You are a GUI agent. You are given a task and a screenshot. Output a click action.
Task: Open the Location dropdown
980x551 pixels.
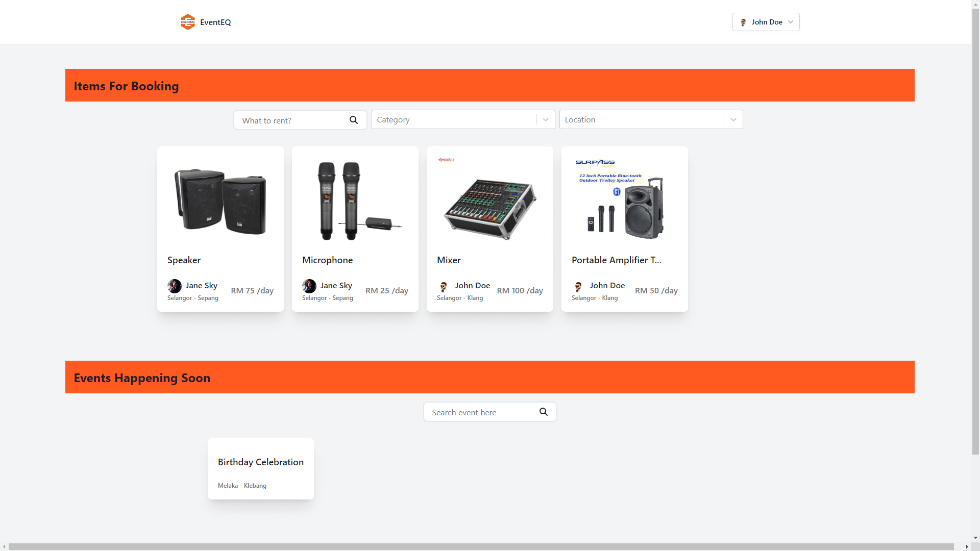[x=733, y=119]
